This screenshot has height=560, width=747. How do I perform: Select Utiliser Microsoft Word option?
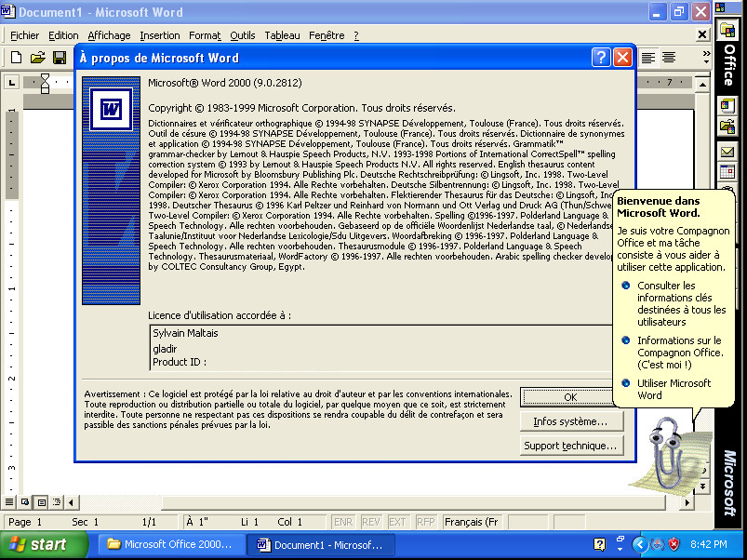coord(667,389)
